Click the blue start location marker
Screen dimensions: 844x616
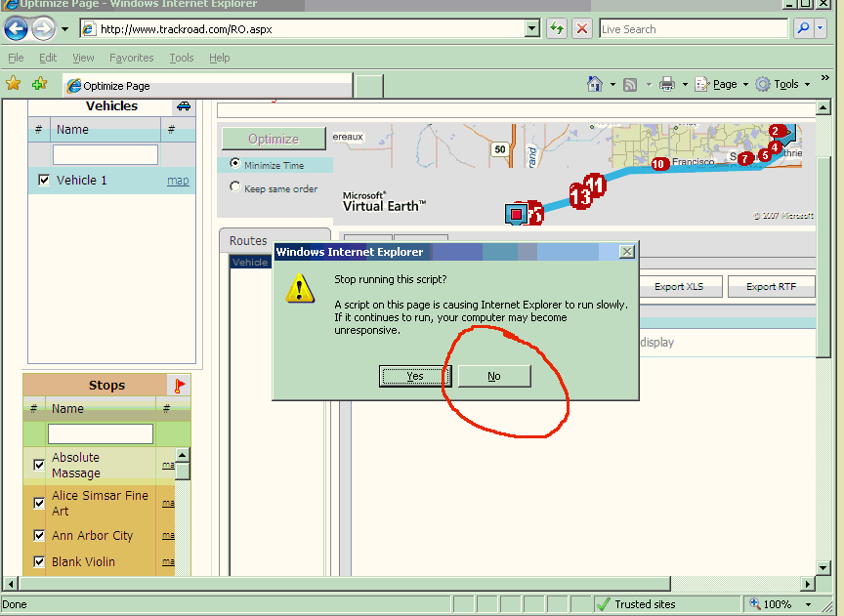coord(516,214)
